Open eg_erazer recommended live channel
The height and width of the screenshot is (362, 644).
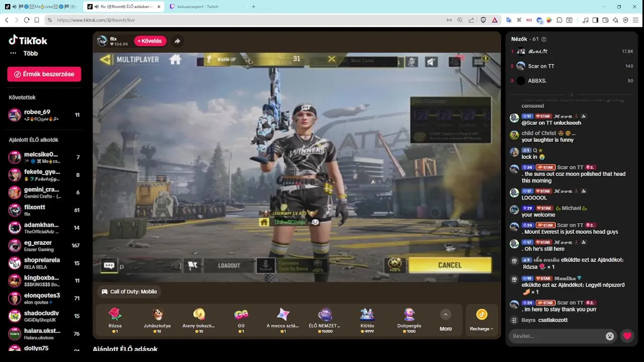click(45, 245)
